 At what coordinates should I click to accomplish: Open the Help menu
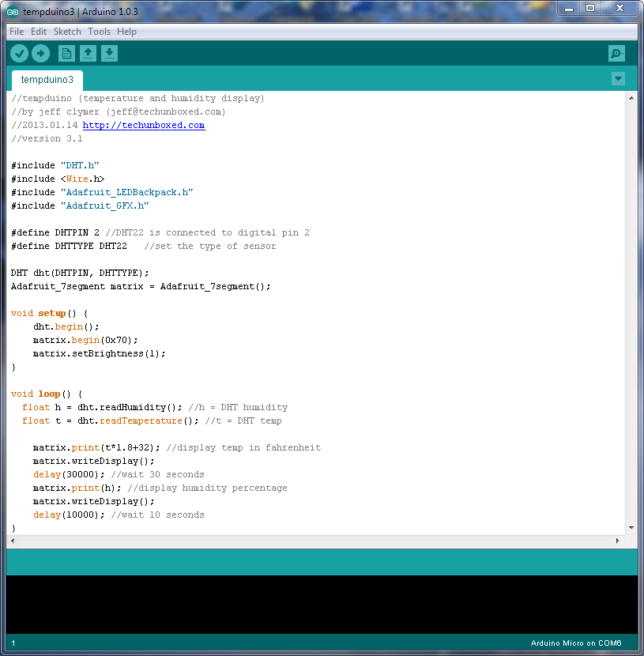pos(126,32)
